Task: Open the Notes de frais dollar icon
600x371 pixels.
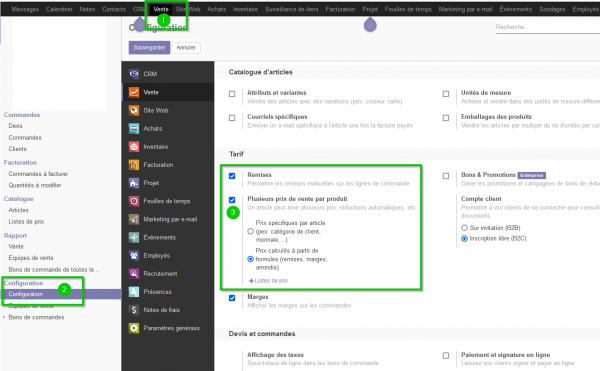Action: point(134,310)
